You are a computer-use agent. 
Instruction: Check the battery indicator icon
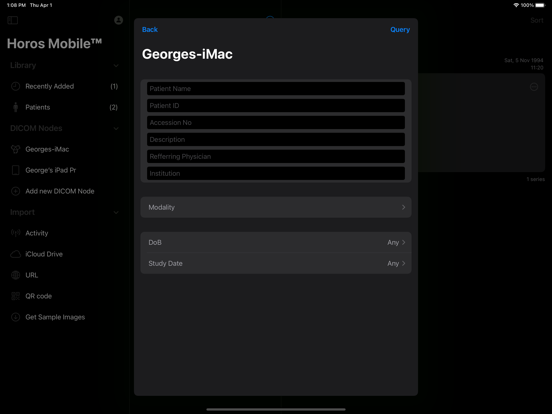(540, 5)
